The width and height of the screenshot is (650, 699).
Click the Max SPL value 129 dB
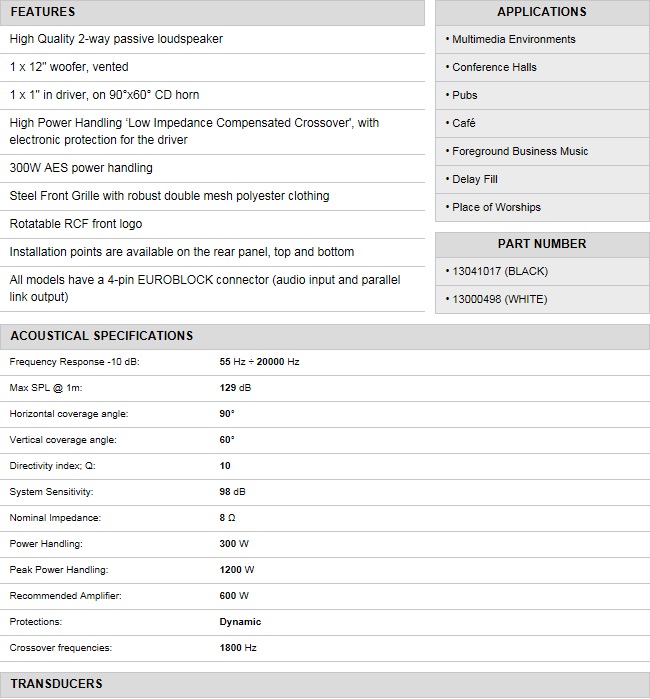point(235,388)
